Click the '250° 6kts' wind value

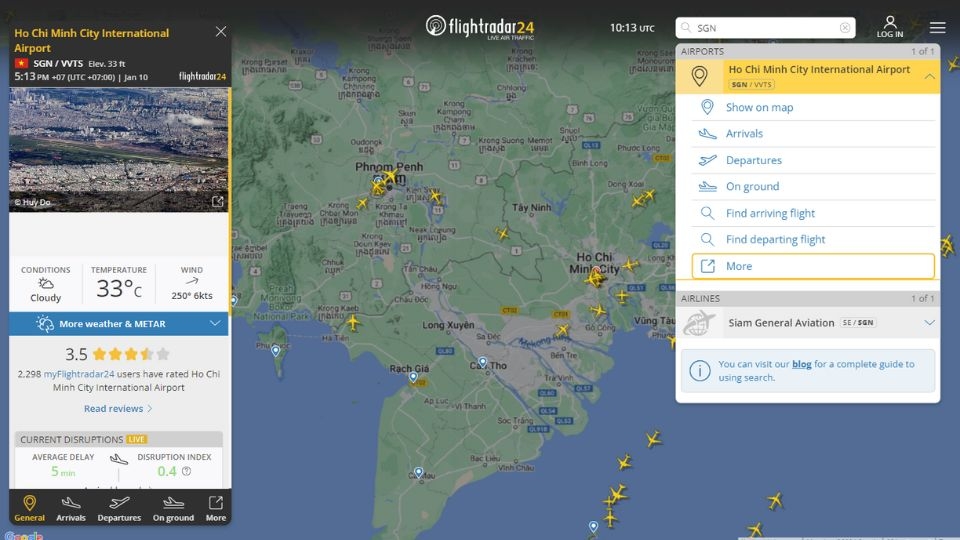click(192, 295)
